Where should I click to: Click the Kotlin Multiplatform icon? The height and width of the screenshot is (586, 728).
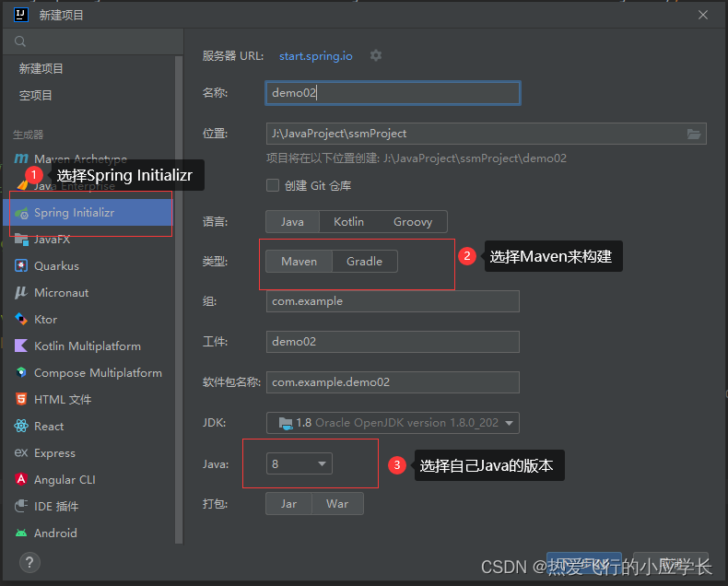pyautogui.click(x=21, y=346)
